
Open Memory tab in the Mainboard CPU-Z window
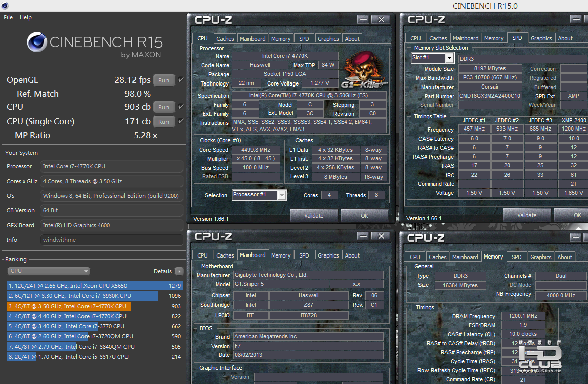280,255
